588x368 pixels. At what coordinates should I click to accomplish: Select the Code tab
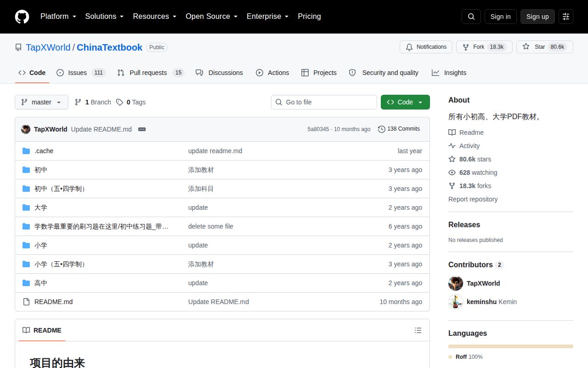32,73
